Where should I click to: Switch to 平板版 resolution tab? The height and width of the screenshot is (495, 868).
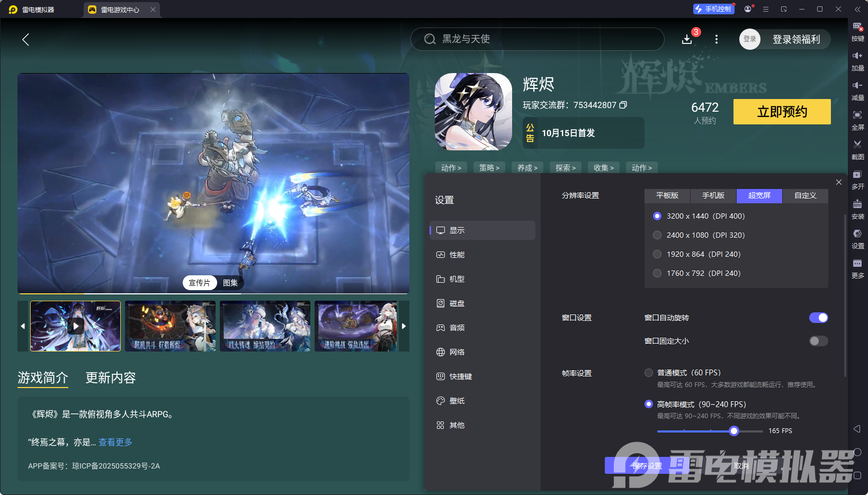[x=667, y=196]
